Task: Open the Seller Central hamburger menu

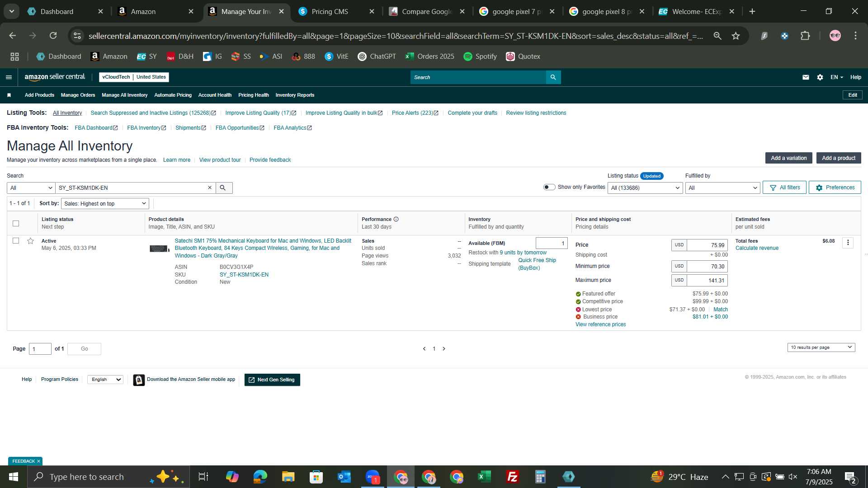Action: [x=9, y=77]
